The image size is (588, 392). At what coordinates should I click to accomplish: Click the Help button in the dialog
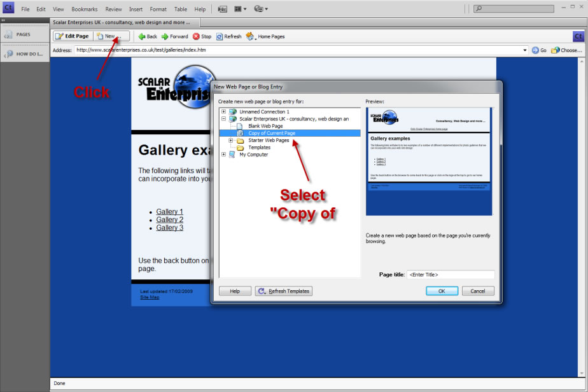tap(235, 291)
